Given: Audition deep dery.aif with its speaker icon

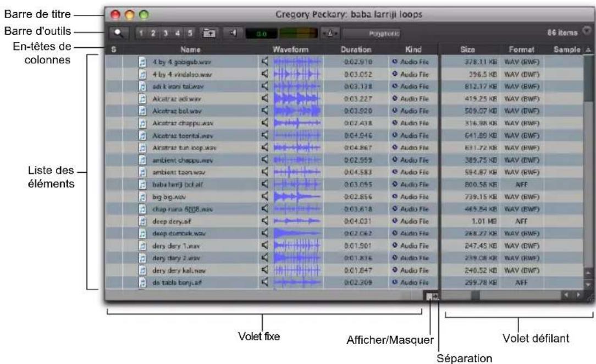Looking at the screenshot, I should (265, 220).
